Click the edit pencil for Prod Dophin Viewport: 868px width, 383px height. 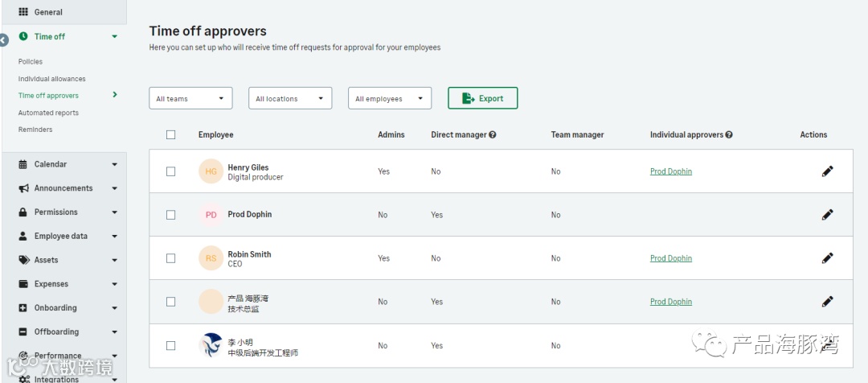827,215
